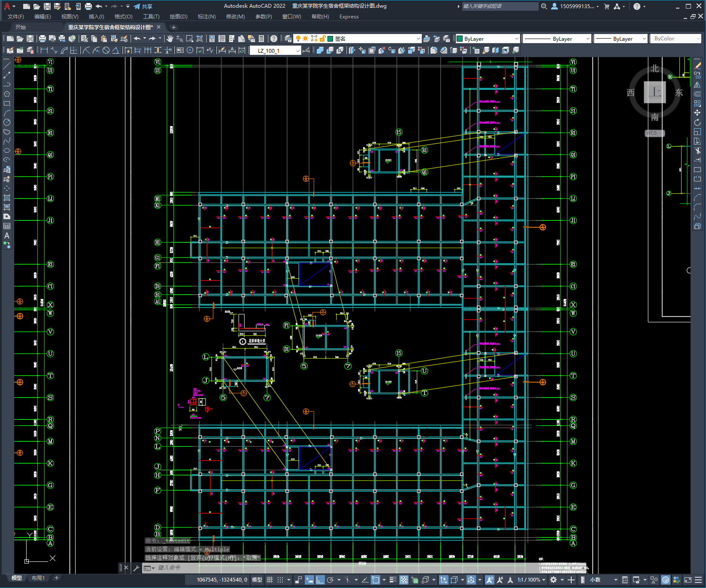Select the Angular dimension tool
Viewport: 706px width, 588px height.
click(x=116, y=50)
